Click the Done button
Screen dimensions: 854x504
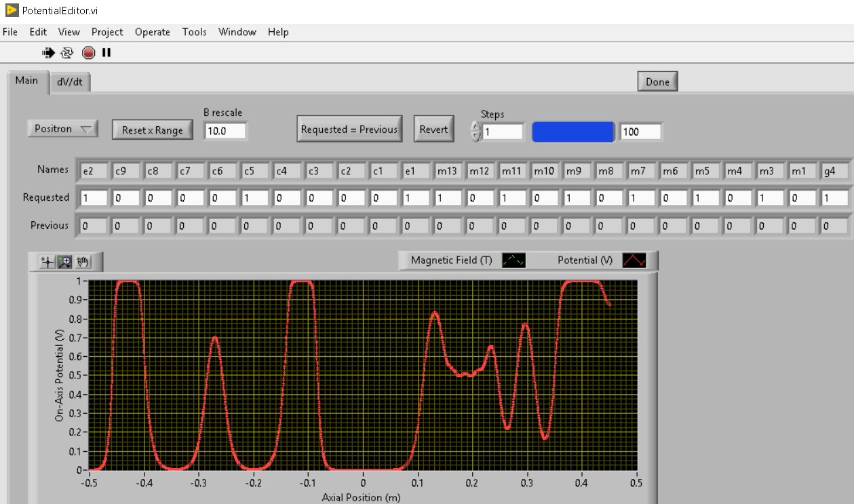pyautogui.click(x=657, y=81)
